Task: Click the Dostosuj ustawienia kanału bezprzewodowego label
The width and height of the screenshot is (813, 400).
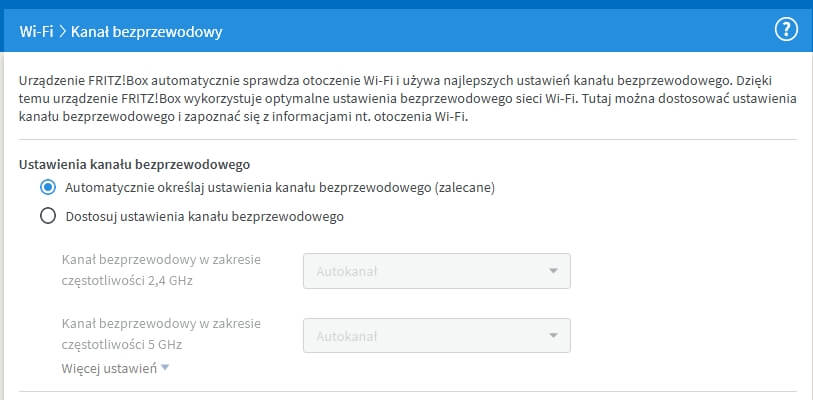Action: point(204,215)
